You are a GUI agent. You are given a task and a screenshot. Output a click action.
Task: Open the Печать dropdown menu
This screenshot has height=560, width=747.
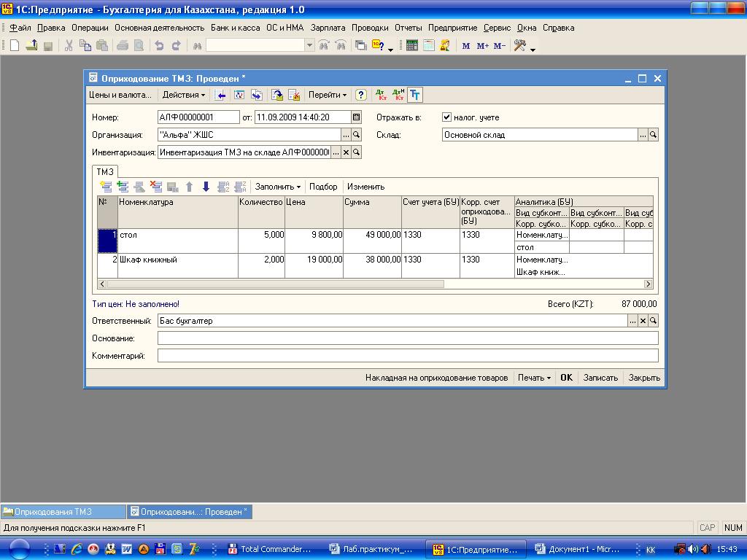pos(534,378)
